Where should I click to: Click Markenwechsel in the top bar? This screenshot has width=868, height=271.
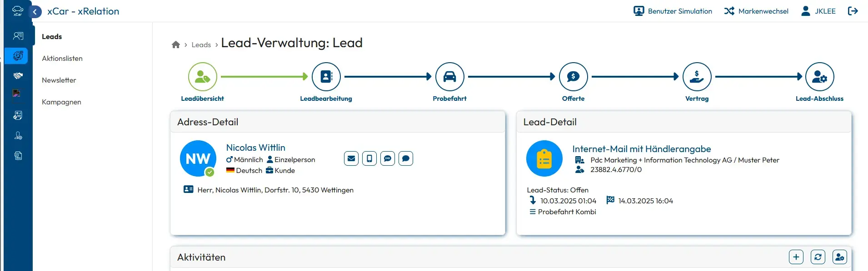tap(756, 11)
